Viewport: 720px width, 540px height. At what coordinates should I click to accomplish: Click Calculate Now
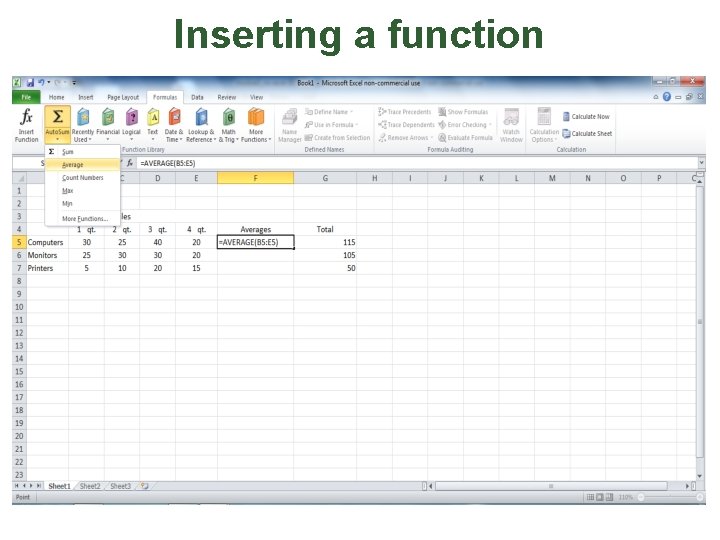click(586, 117)
